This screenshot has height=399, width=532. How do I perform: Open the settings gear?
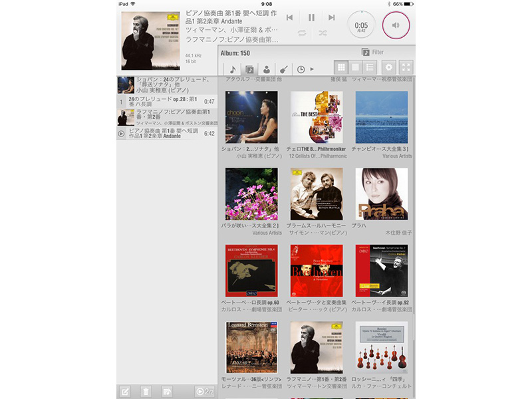pos(389,67)
